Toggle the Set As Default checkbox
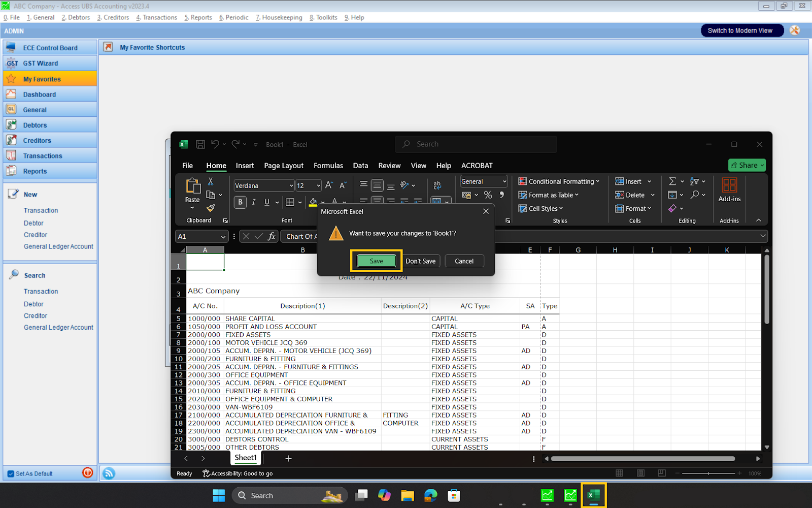 click(11, 474)
